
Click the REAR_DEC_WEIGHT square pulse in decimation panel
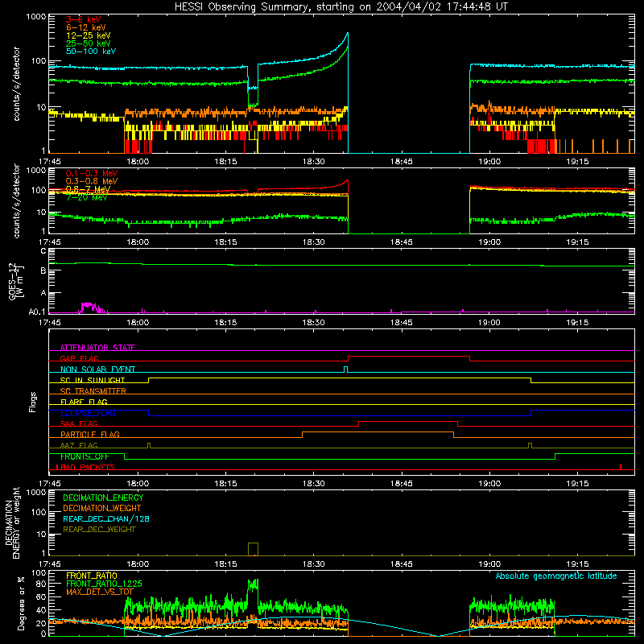click(x=253, y=549)
